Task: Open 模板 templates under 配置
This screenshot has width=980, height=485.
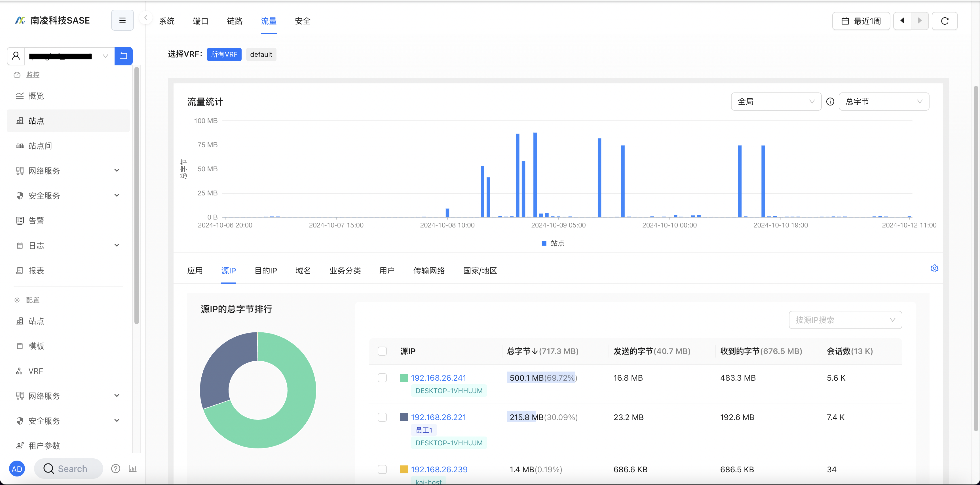Action: coord(68,346)
